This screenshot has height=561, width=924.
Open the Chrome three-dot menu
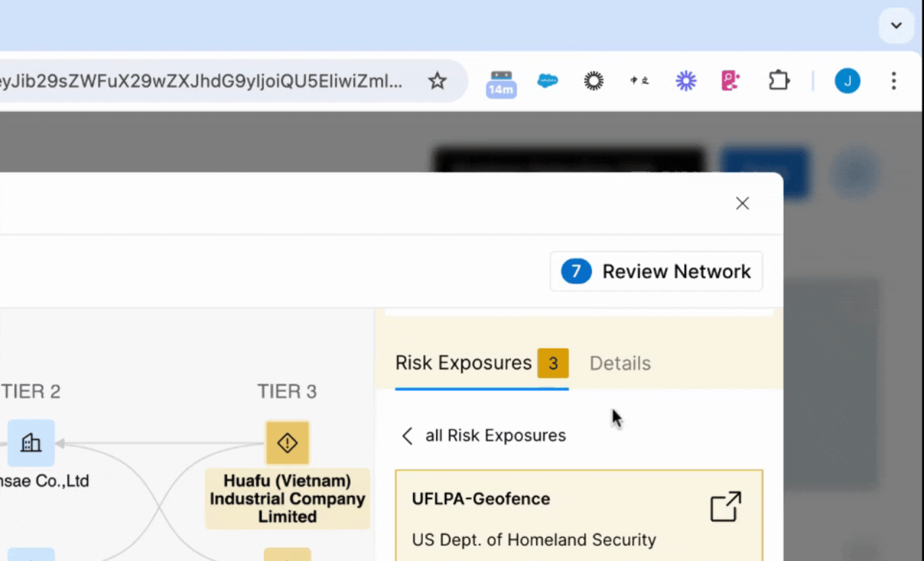894,81
